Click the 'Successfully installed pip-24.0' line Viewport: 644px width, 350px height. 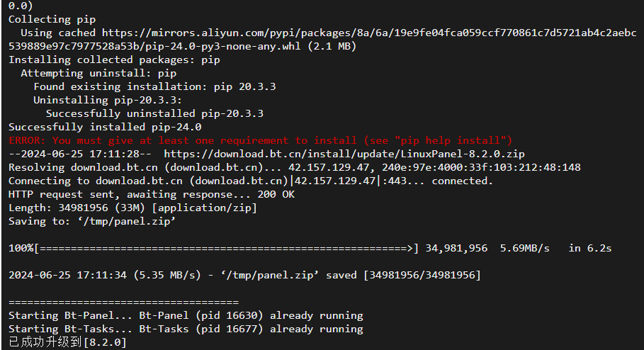[105, 127]
